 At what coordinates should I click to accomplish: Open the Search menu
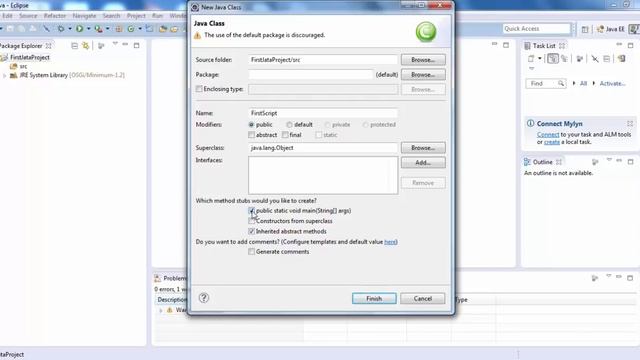(x=111, y=16)
